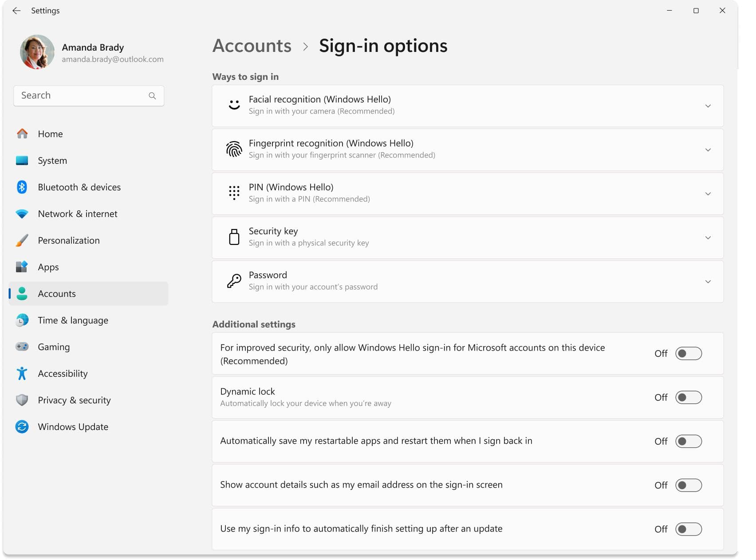The width and height of the screenshot is (756, 560).
Task: Click Sign in with a PIN text
Action: 309,199
